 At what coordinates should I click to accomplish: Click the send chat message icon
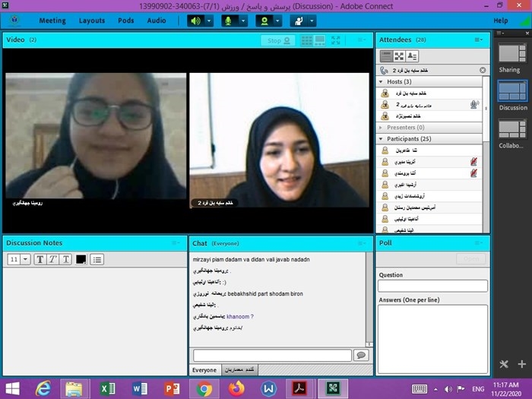pos(361,355)
